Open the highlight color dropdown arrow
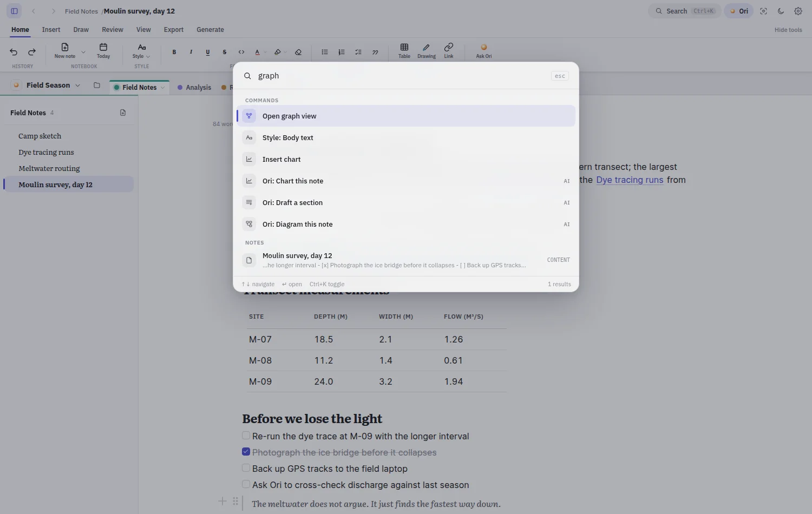This screenshot has height=514, width=812. (285, 52)
